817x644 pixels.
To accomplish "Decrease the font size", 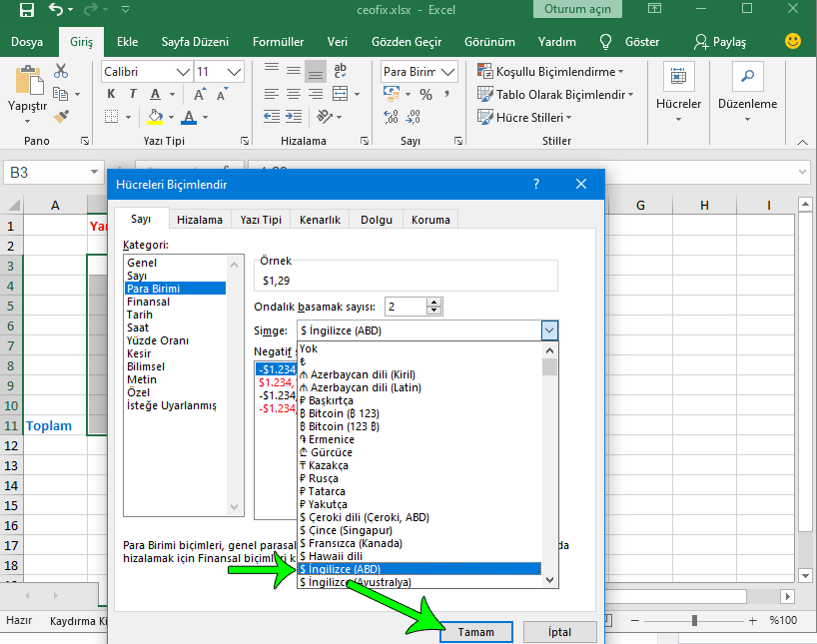I will [x=222, y=94].
